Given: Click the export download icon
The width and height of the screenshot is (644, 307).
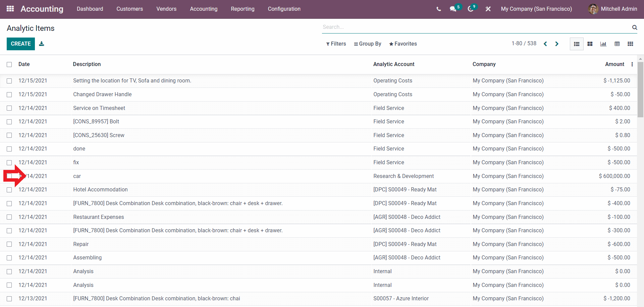Looking at the screenshot, I should (x=42, y=44).
